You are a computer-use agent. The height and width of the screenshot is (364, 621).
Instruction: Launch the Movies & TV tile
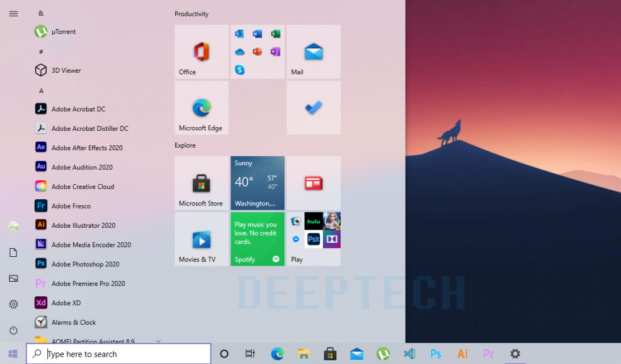pos(201,239)
